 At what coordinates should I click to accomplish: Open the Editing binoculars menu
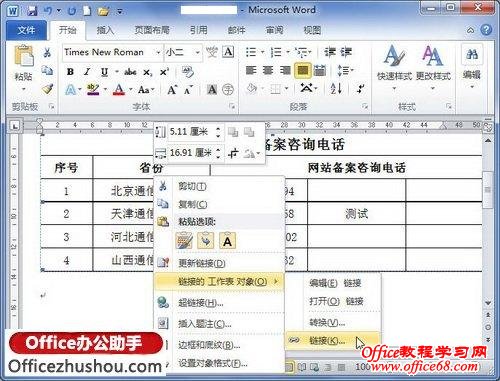pos(472,67)
